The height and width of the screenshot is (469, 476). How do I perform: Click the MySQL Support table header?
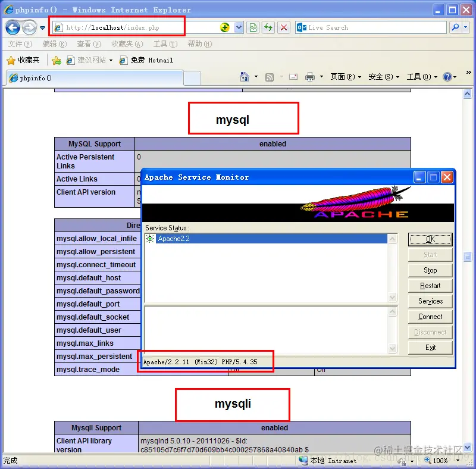(x=95, y=144)
